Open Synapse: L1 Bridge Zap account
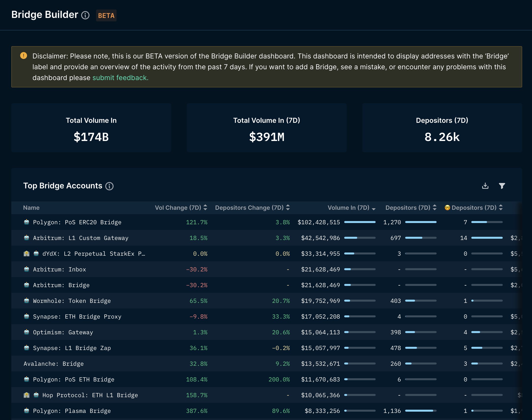 click(x=72, y=348)
